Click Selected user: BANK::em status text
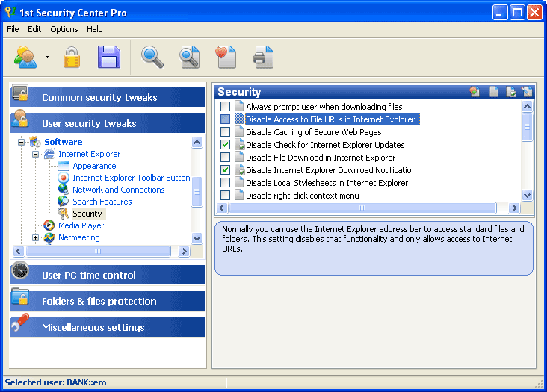The width and height of the screenshot is (547, 392). pyautogui.click(x=55, y=382)
